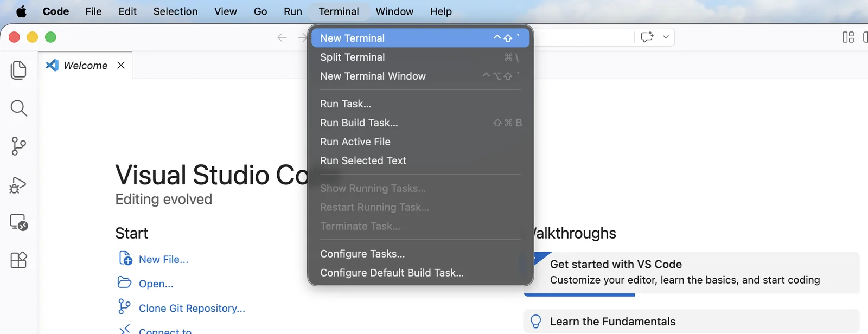Close the open Terminal menu in menu bar
This screenshot has width=868, height=334.
coord(339,11)
